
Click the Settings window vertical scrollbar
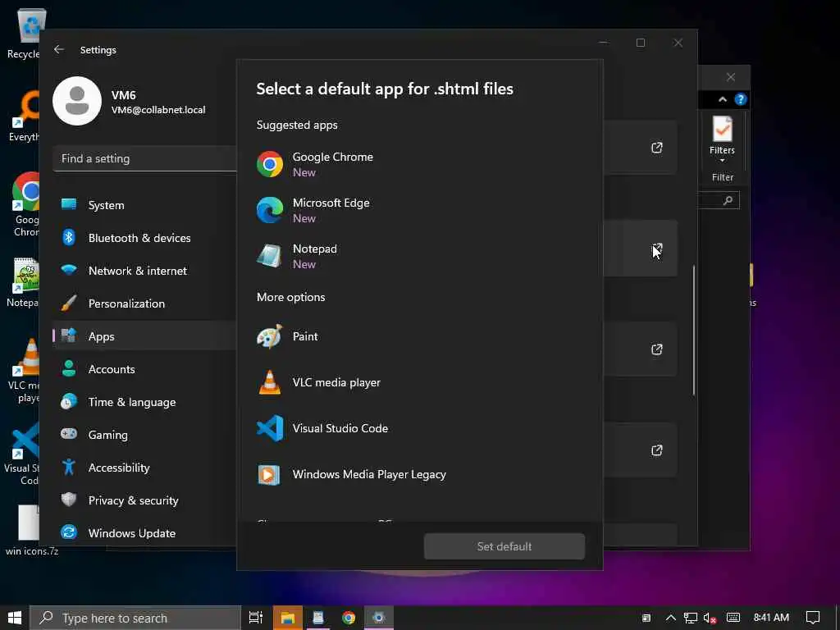coord(694,330)
